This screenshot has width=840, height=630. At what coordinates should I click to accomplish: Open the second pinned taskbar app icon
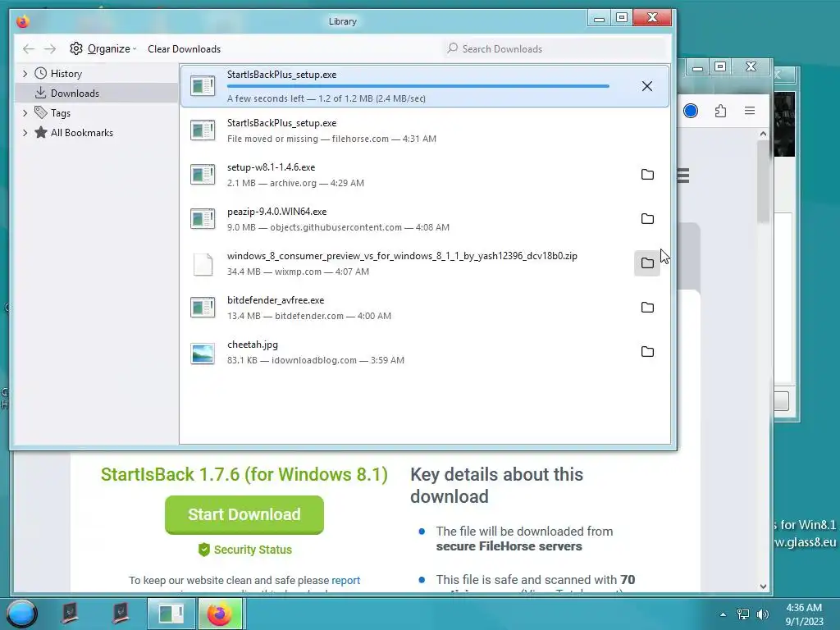click(121, 614)
